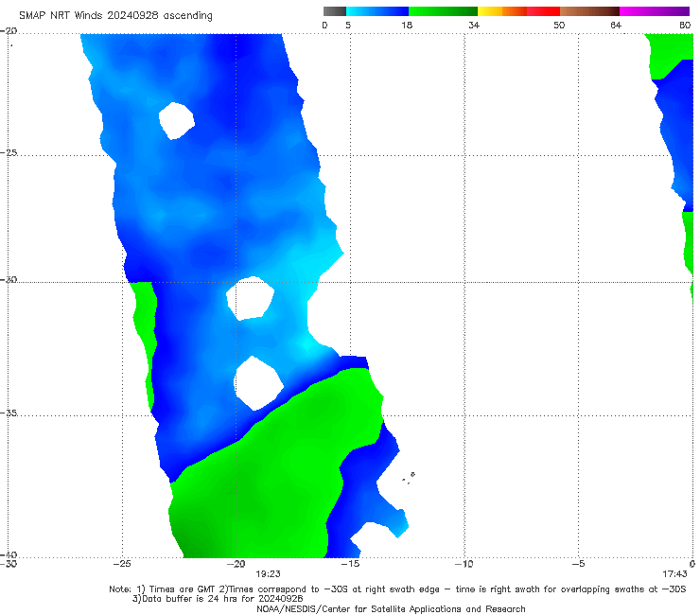700x615 pixels.
Task: Click the '-15' longitude label on bottom axis
Action: click(350, 564)
